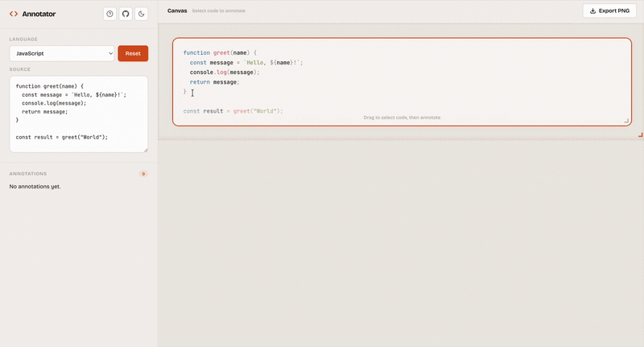
Task: Click the Annotator app title text
Action: click(39, 14)
